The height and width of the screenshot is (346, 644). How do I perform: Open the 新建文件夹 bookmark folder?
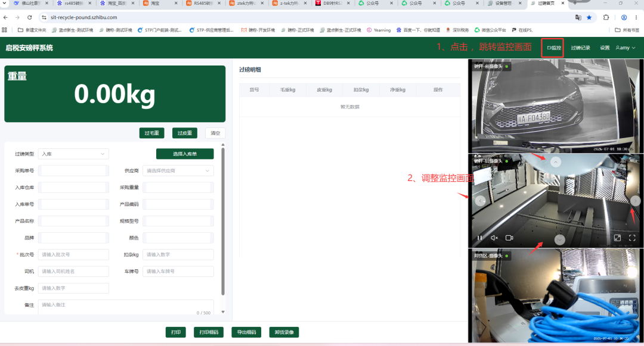[32, 30]
